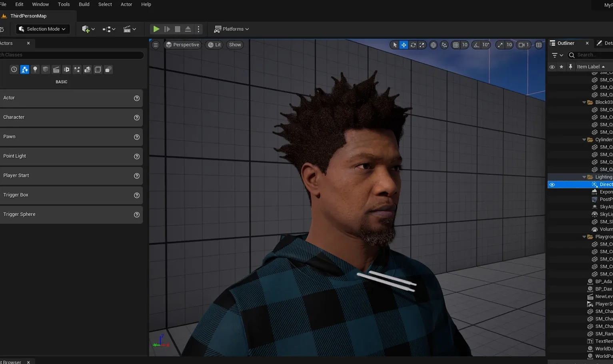Open the Selection Mode dropdown
This screenshot has width=613, height=364.
42,29
